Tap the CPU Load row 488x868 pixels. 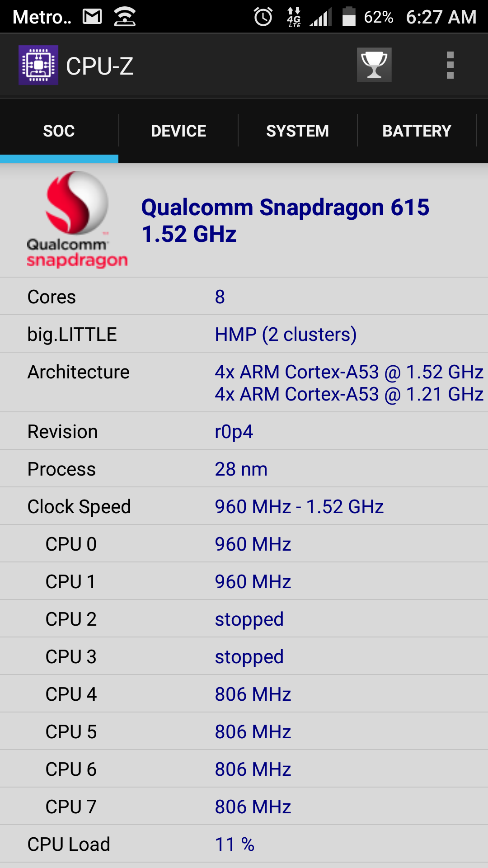(244, 844)
